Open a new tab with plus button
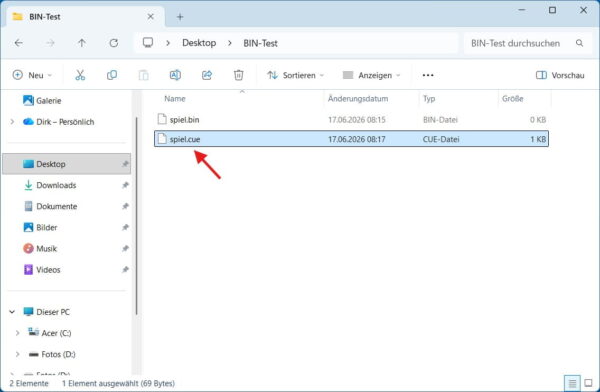Image resolution: width=600 pixels, height=392 pixels. (x=180, y=17)
